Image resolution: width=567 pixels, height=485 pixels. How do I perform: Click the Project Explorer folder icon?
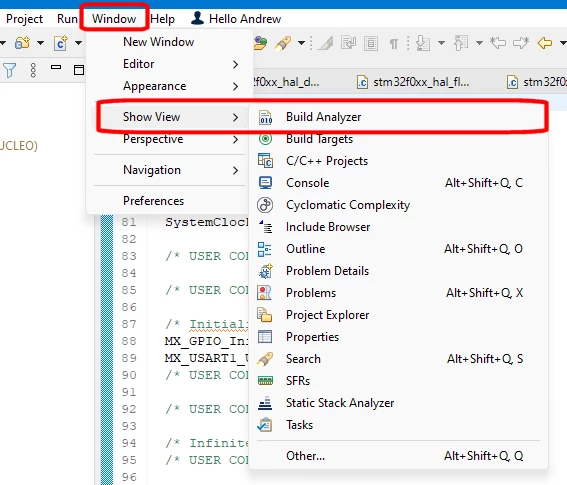[265, 315]
